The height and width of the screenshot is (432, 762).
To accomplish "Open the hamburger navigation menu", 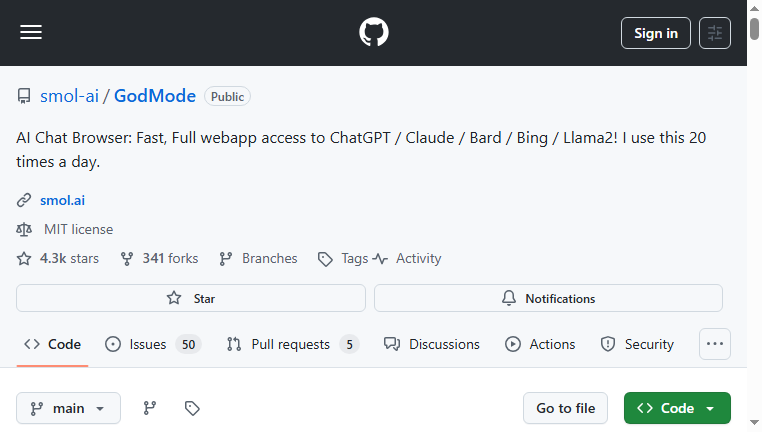I will coord(31,33).
